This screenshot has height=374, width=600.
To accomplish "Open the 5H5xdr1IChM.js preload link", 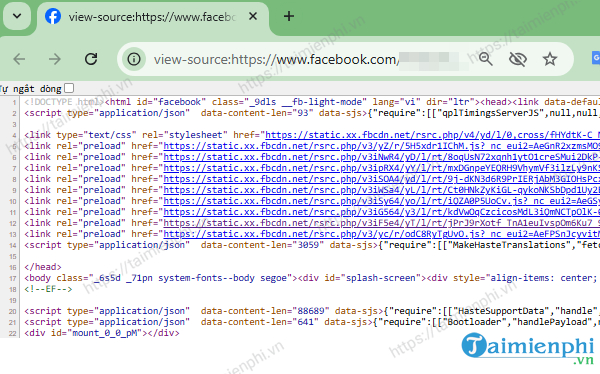I will tap(382, 146).
